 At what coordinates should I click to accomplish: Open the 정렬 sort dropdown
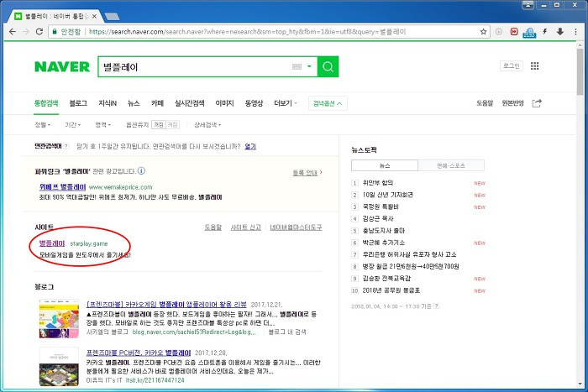click(x=42, y=125)
